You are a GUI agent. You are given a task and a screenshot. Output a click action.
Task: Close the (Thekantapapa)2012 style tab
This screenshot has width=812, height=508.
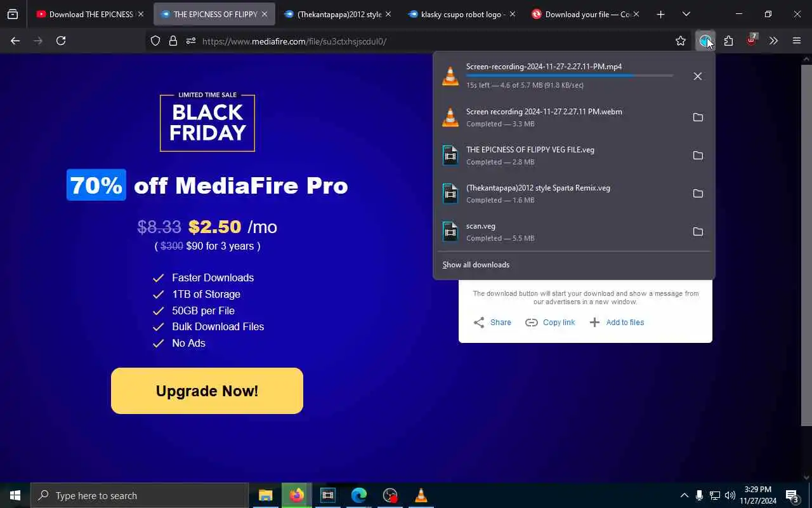coord(388,14)
